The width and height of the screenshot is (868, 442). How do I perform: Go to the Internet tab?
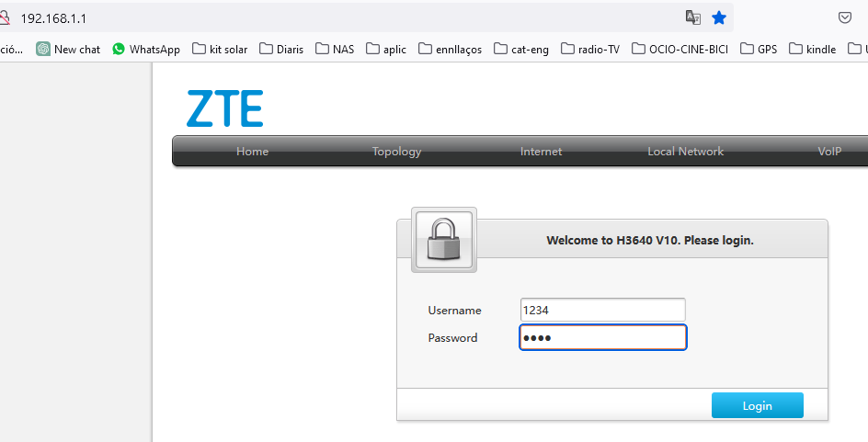pos(541,152)
